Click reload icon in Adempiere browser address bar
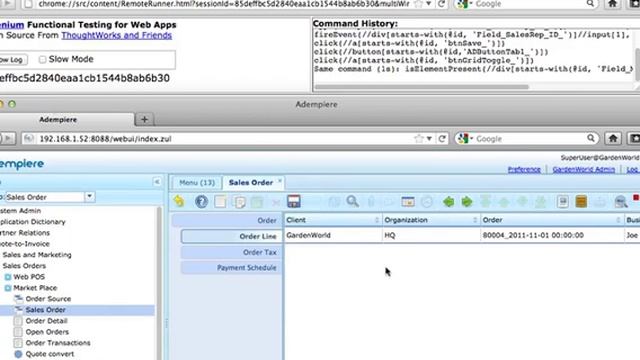Image resolution: width=640 pixels, height=360 pixels. 442,139
